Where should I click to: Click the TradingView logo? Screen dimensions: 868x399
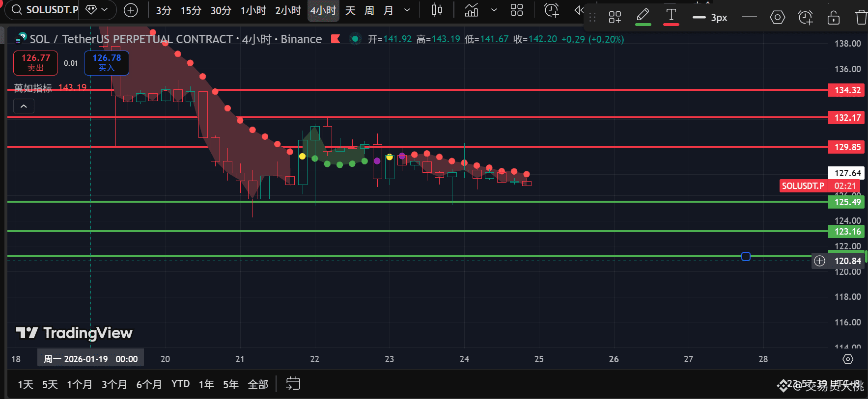click(x=74, y=333)
